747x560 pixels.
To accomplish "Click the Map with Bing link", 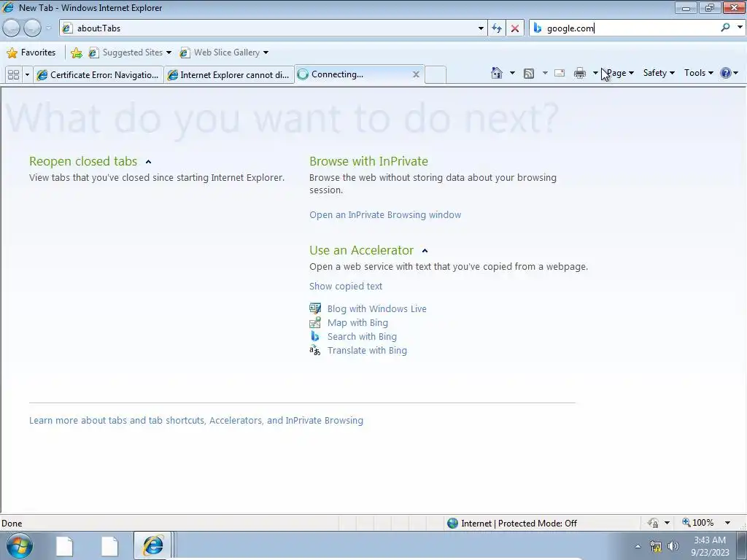I will [357, 323].
